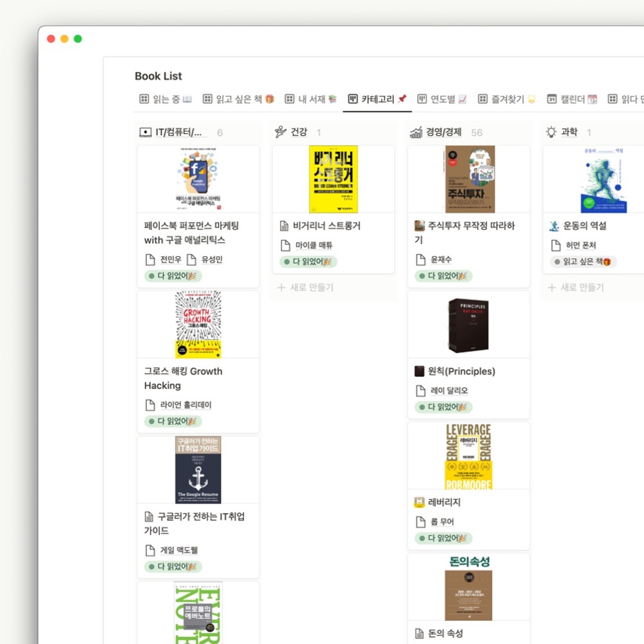Click the 경영/경제 chart group icon
Screen dimensions: 644x644
[416, 132]
